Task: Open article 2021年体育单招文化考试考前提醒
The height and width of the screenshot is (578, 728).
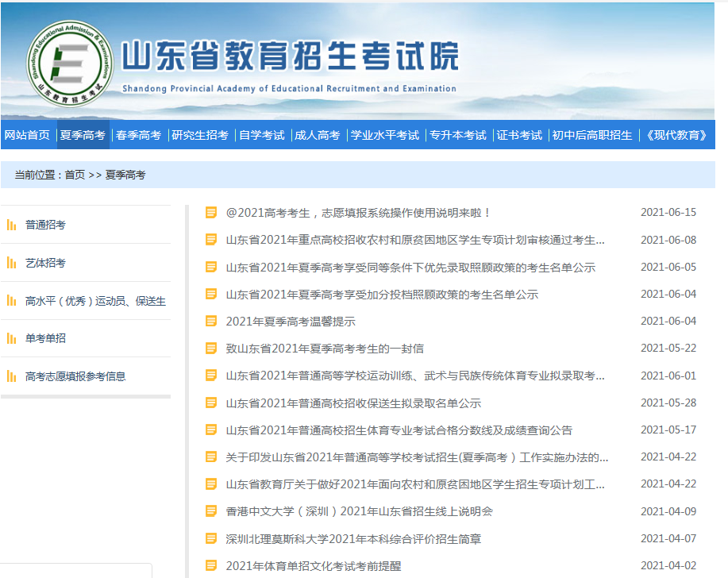Action: click(314, 565)
